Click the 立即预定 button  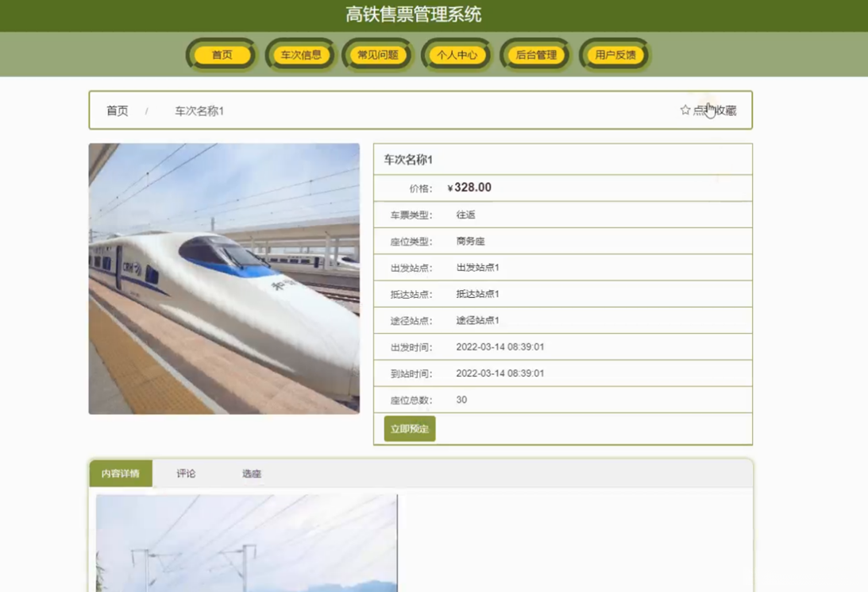pyautogui.click(x=410, y=428)
